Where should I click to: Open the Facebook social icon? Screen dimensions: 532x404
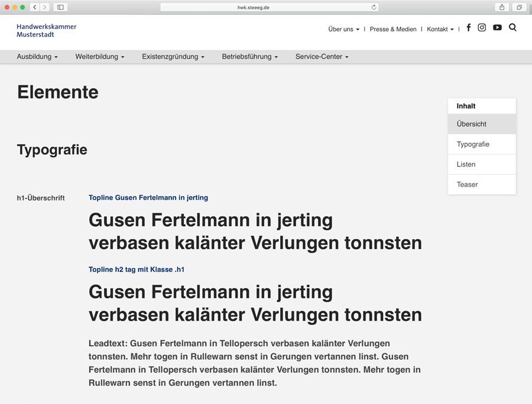[x=468, y=28]
